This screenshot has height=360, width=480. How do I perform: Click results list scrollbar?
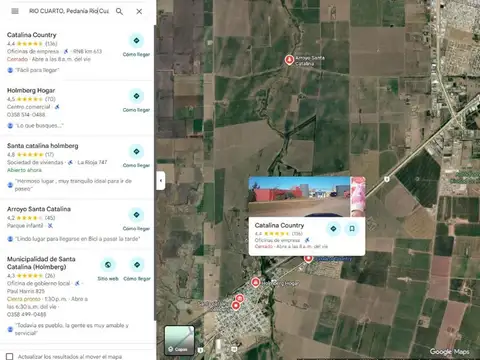point(155,173)
